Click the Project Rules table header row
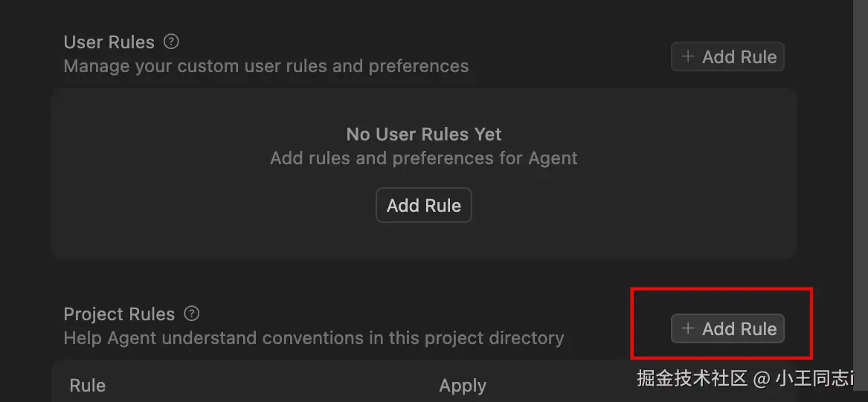 (x=298, y=386)
